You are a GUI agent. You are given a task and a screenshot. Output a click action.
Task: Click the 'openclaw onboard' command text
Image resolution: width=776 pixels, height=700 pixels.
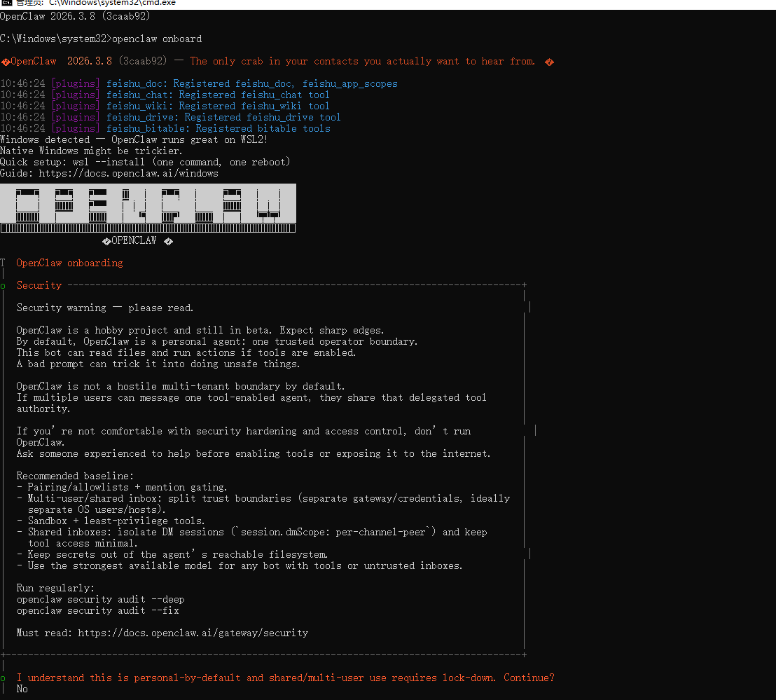coord(157,39)
